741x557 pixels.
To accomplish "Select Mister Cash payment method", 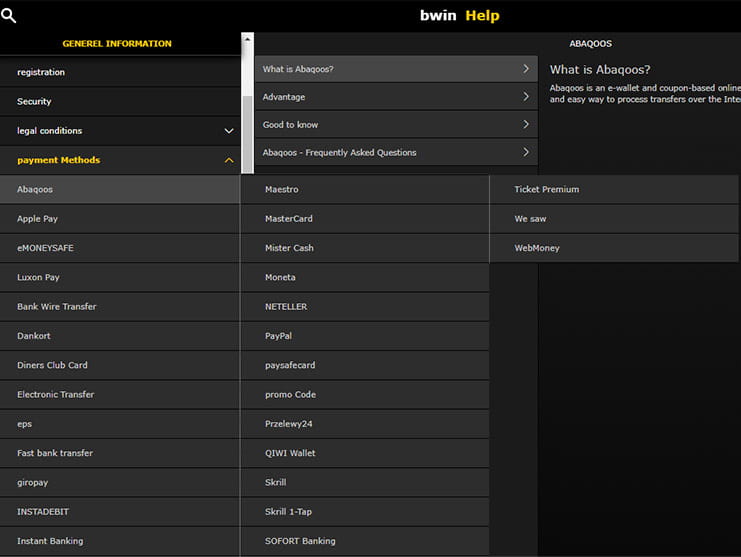I will pos(365,248).
